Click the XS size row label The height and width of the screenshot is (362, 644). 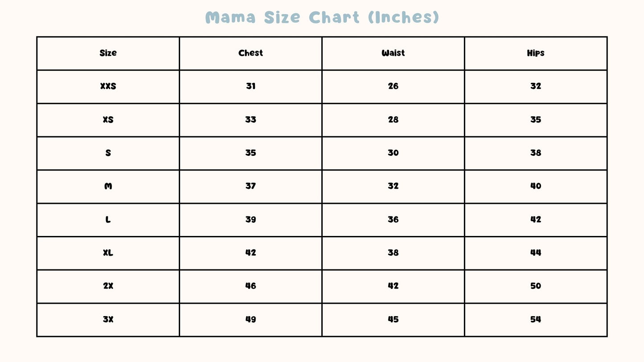[108, 120]
